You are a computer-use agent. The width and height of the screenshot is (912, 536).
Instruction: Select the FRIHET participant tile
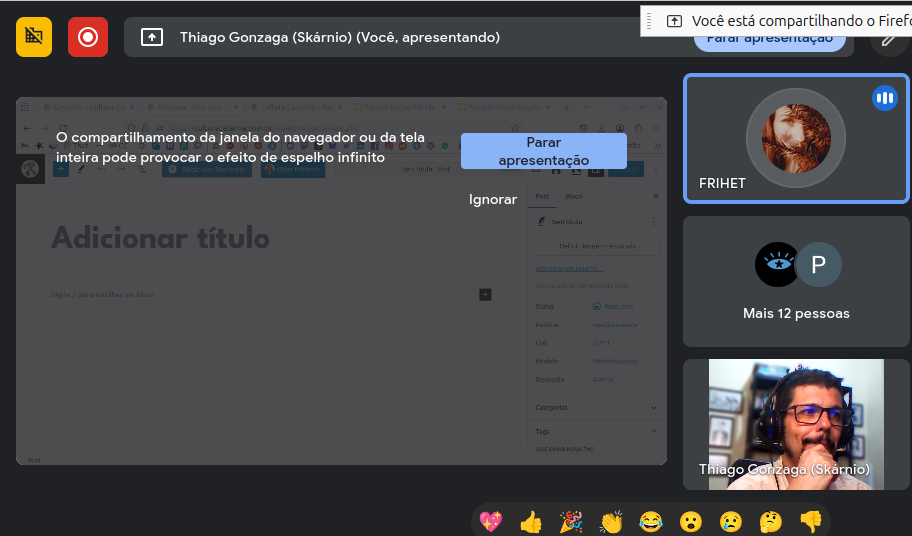(x=796, y=140)
